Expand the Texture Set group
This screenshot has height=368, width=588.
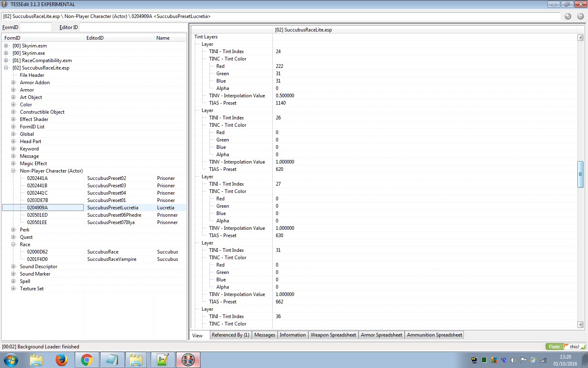point(13,289)
